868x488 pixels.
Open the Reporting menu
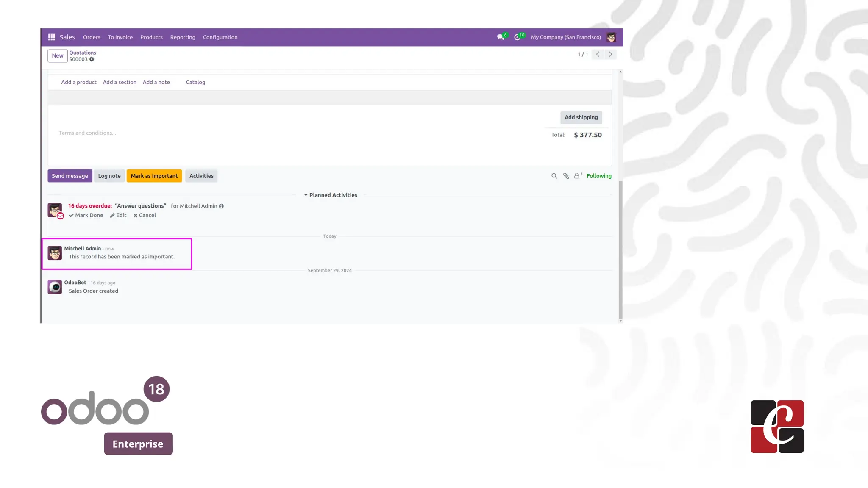pos(183,37)
